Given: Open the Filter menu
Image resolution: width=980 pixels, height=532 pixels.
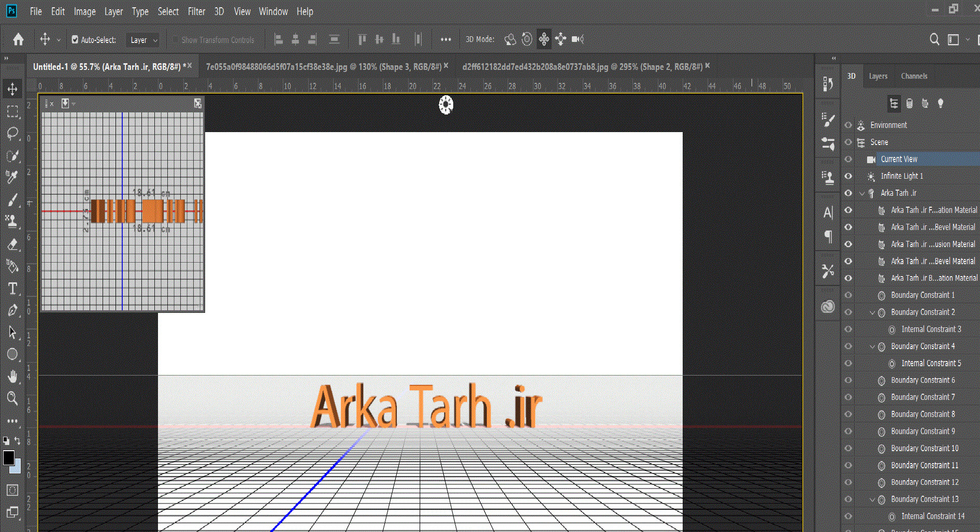Looking at the screenshot, I should point(196,11).
